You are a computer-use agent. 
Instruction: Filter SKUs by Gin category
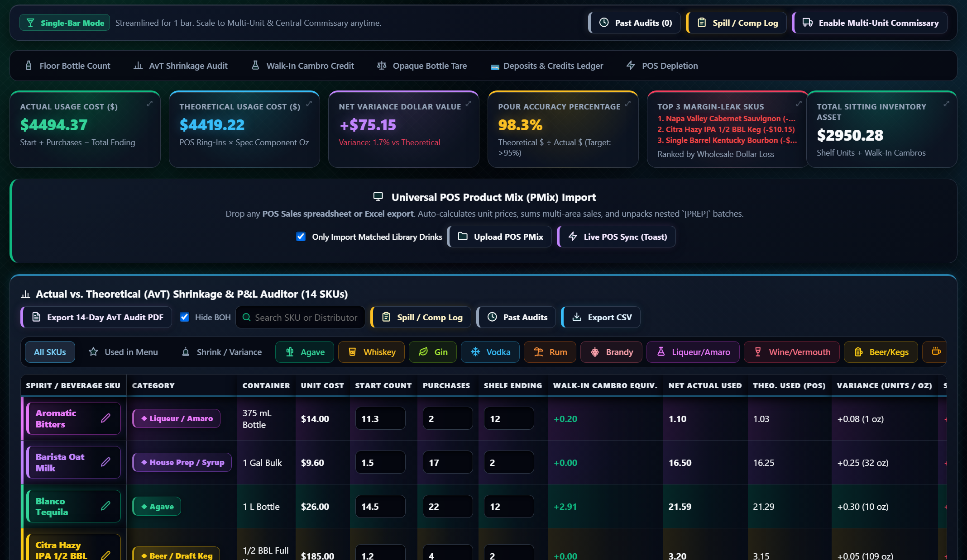433,352
